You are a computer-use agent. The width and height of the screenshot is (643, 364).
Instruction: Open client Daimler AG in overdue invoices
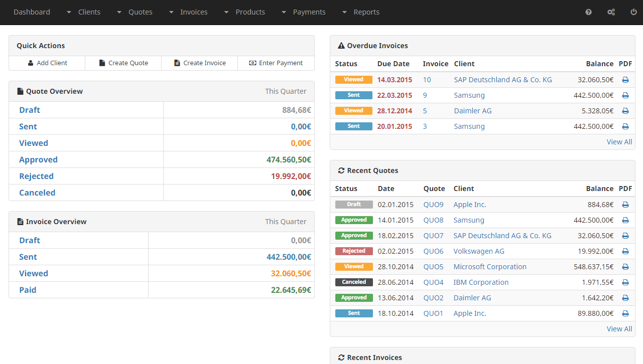point(473,111)
